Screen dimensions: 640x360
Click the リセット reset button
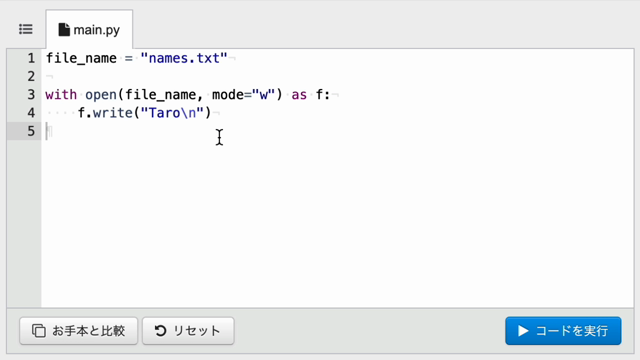(x=188, y=331)
